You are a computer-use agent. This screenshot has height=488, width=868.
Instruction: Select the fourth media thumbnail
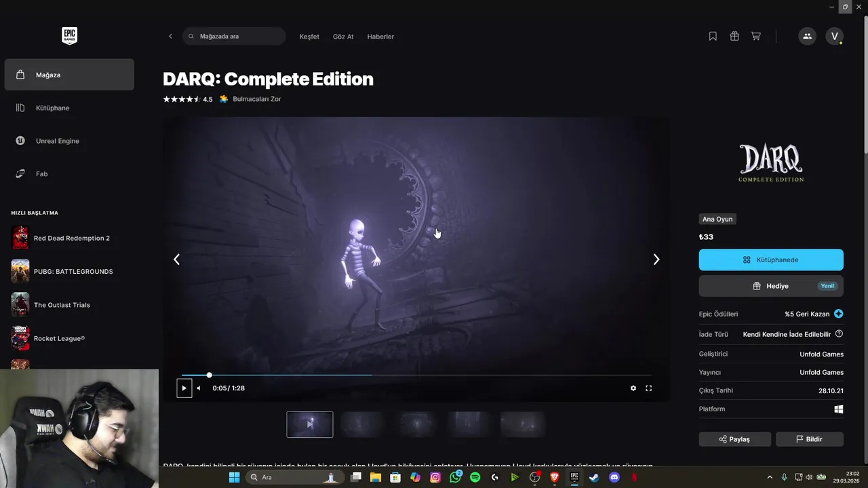pyautogui.click(x=469, y=424)
